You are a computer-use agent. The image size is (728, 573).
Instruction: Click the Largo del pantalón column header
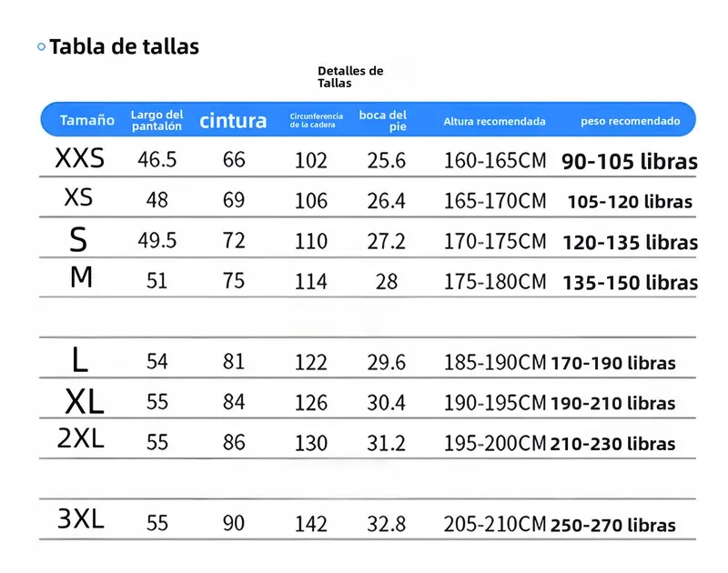[157, 120]
